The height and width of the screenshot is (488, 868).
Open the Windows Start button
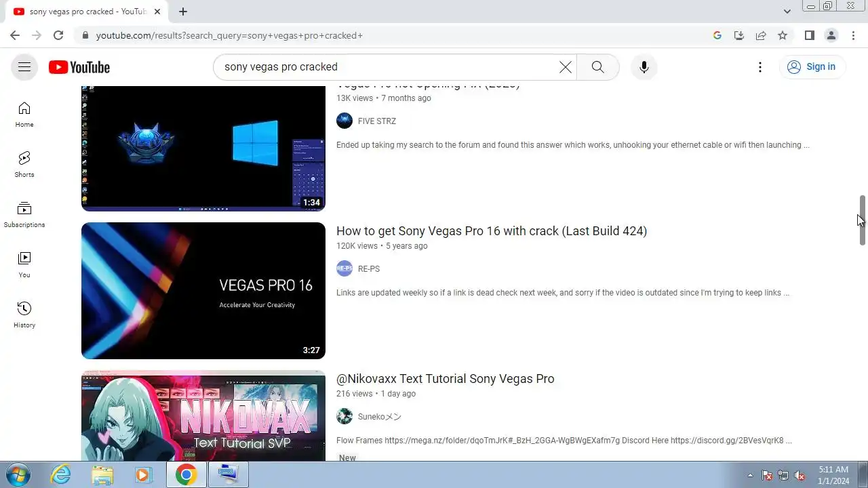pos(18,475)
